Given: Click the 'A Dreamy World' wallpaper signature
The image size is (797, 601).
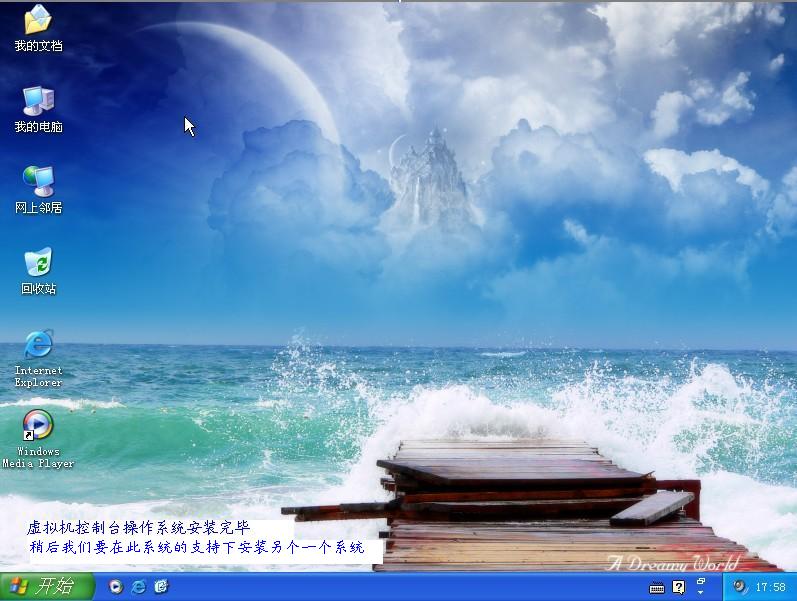Looking at the screenshot, I should [672, 562].
